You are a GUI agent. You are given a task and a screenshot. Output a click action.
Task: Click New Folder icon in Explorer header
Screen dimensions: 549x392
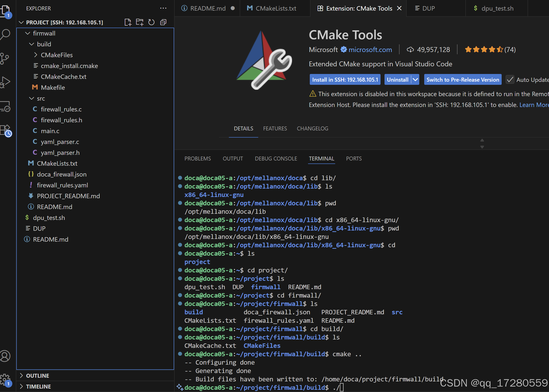[x=140, y=22]
